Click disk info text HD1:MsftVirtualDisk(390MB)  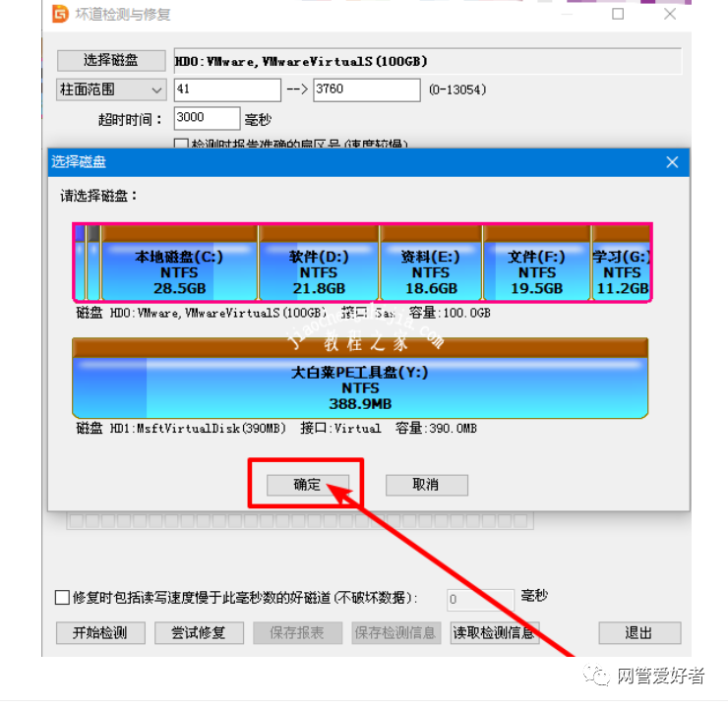[198, 428]
